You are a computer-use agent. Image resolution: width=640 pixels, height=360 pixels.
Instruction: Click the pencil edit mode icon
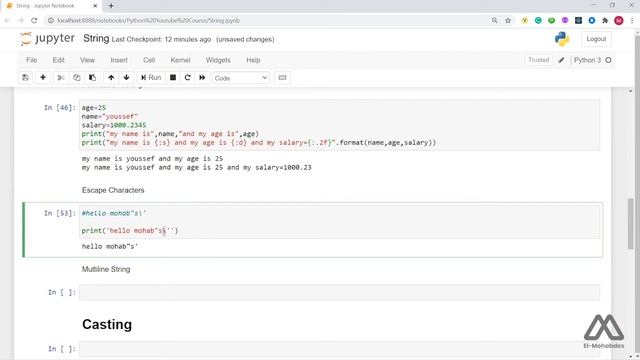pos(561,60)
